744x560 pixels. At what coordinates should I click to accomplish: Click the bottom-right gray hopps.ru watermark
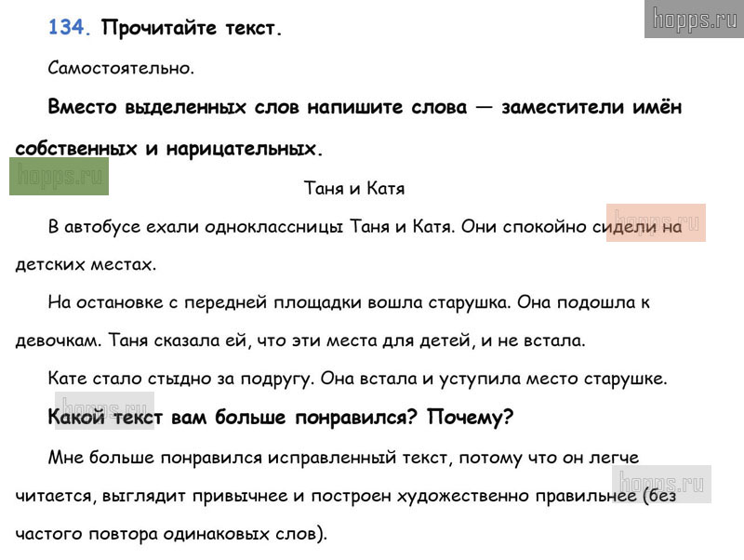pyautogui.click(x=661, y=484)
